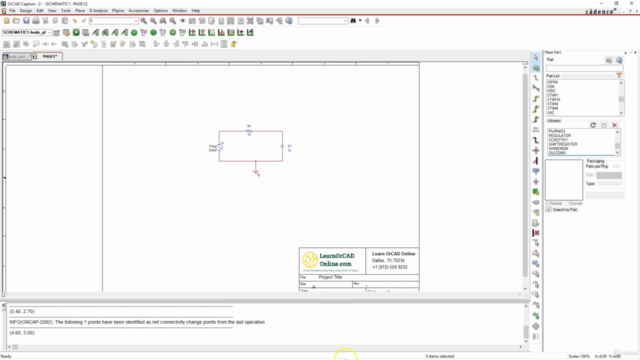This screenshot has height=360, width=640.
Task: Open the PSpice menu
Action: [x=118, y=11]
